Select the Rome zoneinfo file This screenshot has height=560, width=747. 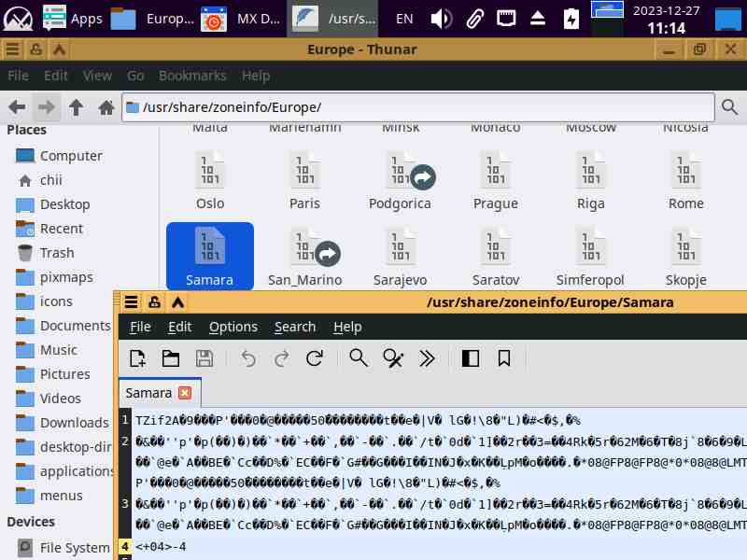pyautogui.click(x=686, y=180)
